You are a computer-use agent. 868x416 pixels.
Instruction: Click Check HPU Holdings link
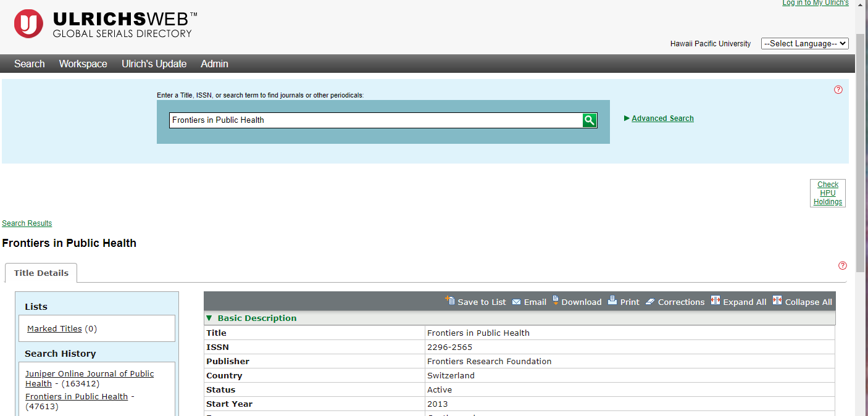(x=828, y=193)
